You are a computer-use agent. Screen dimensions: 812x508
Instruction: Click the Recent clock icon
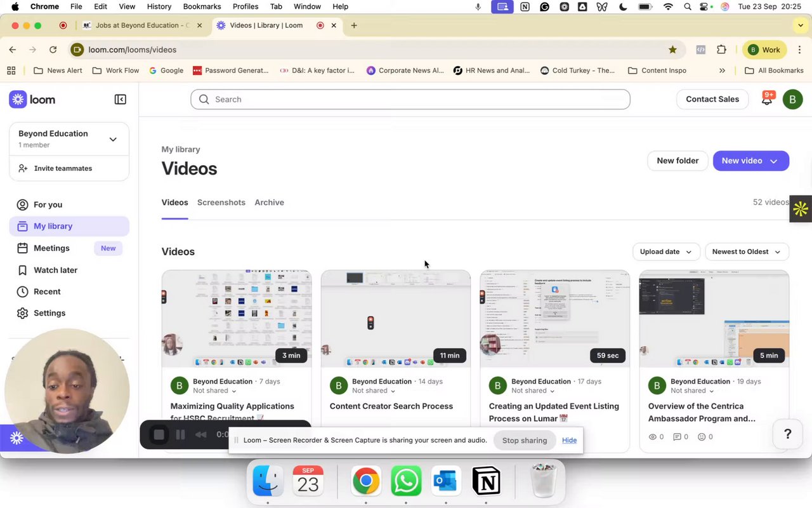22,291
